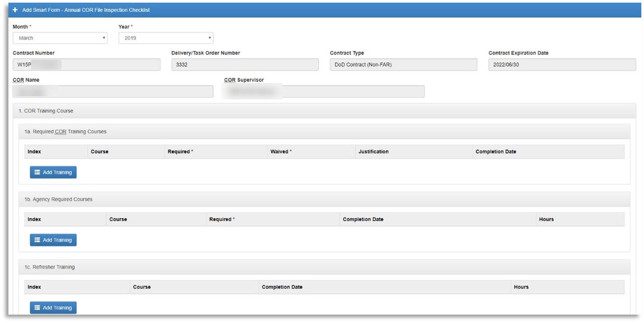This screenshot has height=323, width=644.
Task: Open the Month dropdown
Action: (x=60, y=38)
